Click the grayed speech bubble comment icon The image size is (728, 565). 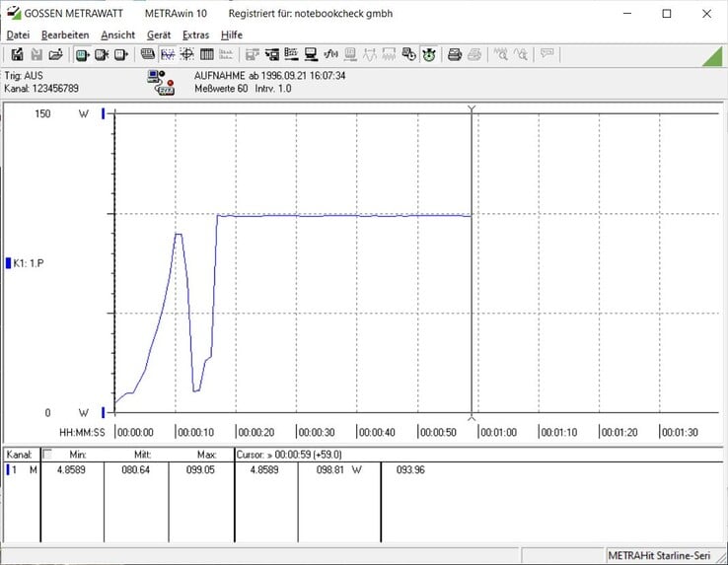(x=546, y=54)
